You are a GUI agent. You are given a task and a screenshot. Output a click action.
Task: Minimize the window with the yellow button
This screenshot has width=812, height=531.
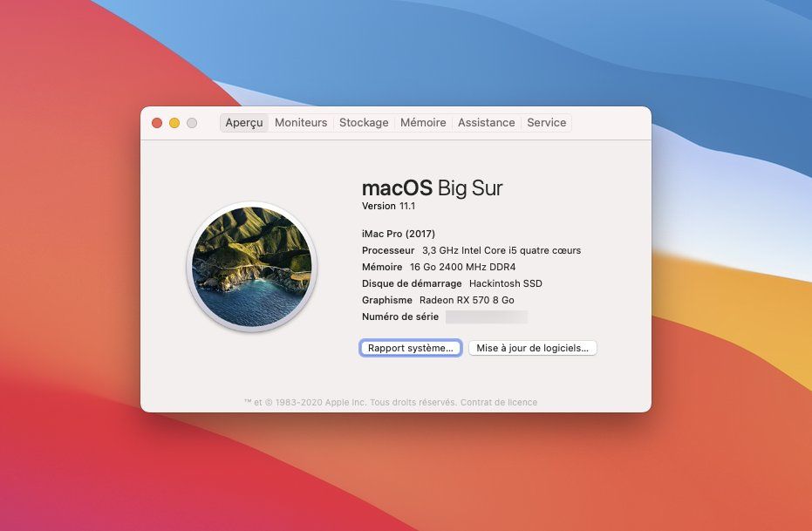[x=174, y=123]
